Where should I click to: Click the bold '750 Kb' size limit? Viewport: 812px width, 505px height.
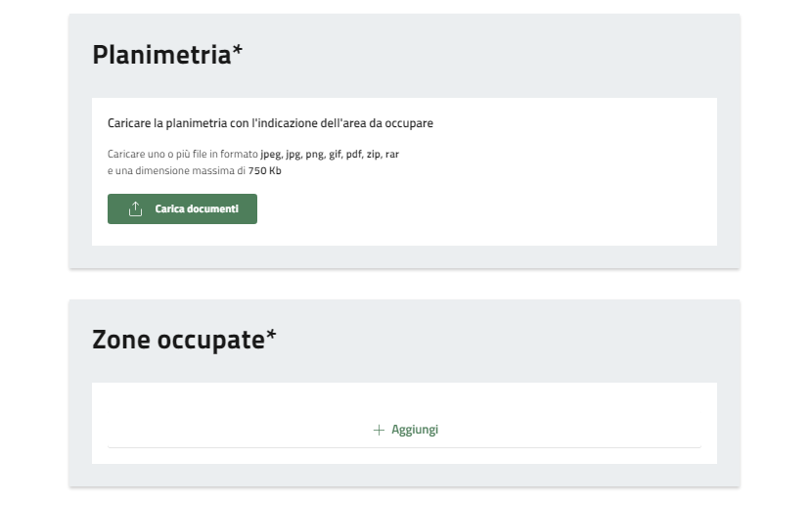click(x=265, y=170)
